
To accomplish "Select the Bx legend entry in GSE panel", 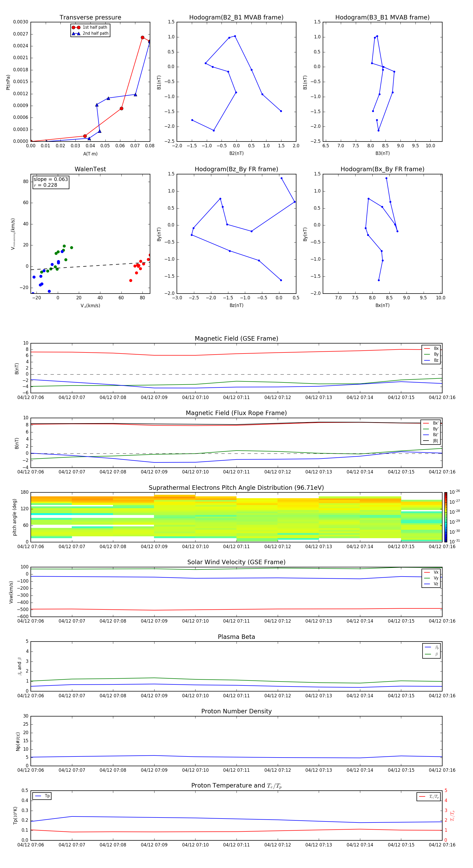I will pos(431,349).
